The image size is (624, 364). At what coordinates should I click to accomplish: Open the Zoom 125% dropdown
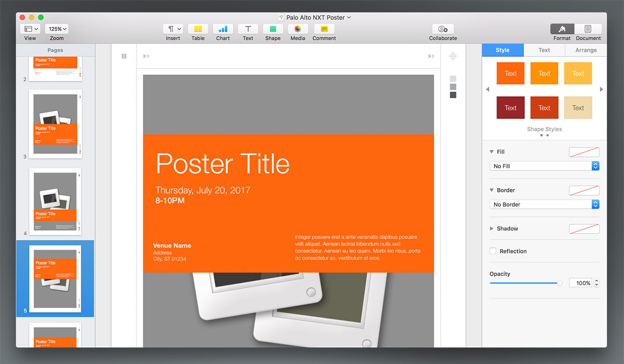tap(57, 29)
